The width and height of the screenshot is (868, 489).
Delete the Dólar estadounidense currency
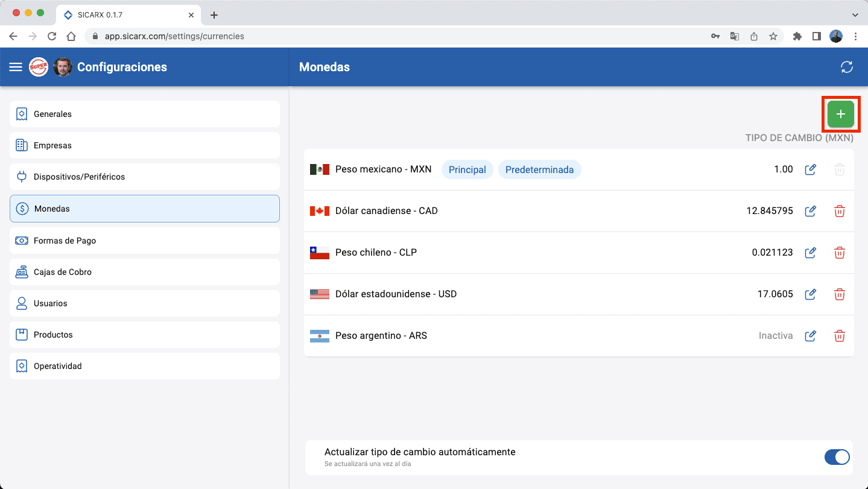pos(840,294)
